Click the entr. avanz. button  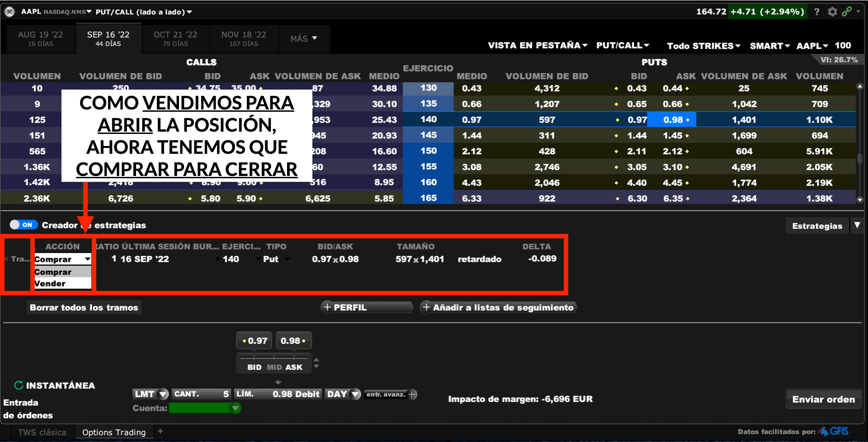[x=386, y=394]
